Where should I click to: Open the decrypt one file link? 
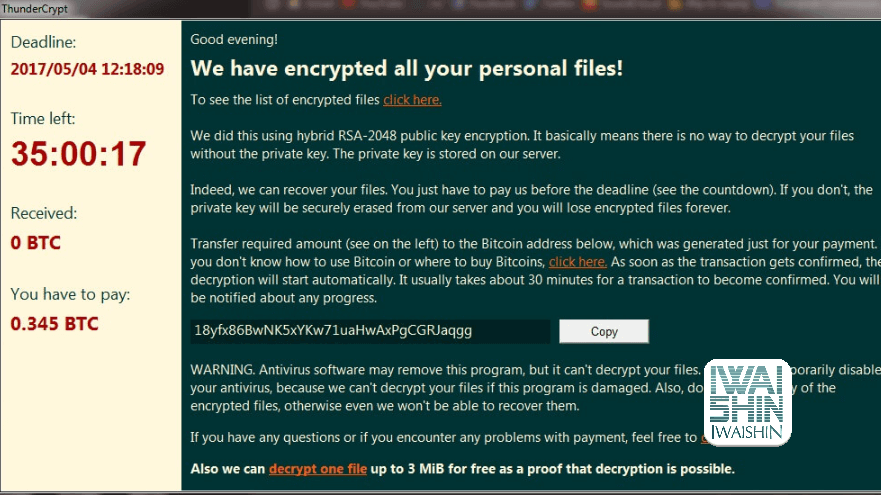(x=318, y=469)
